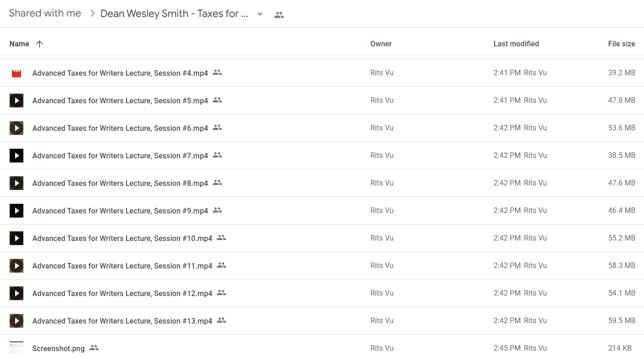
Task: Click shared-people icon beside Session #4.mp4
Action: (217, 73)
